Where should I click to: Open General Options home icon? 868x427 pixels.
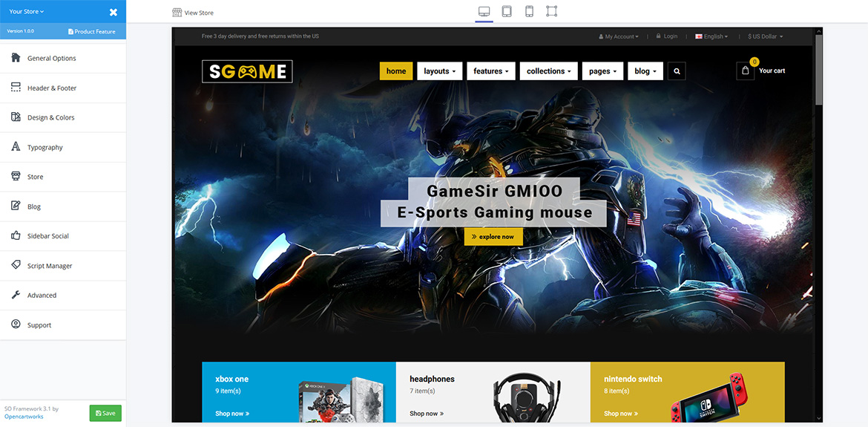tap(16, 58)
